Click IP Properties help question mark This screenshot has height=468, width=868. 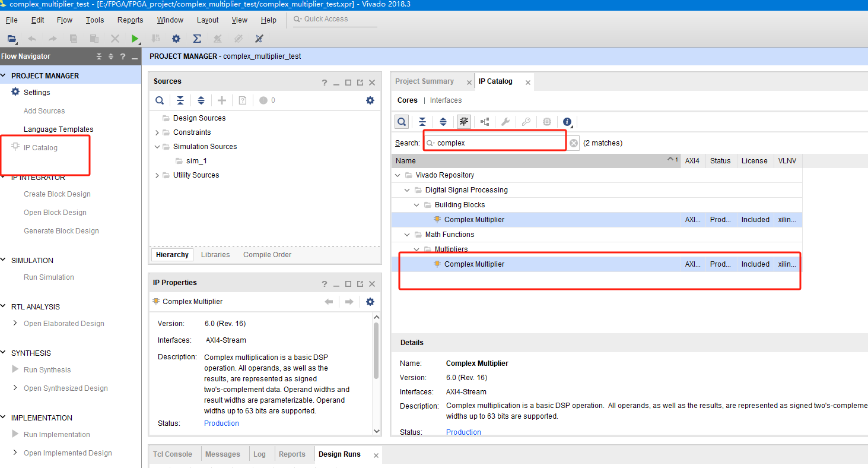[325, 284]
